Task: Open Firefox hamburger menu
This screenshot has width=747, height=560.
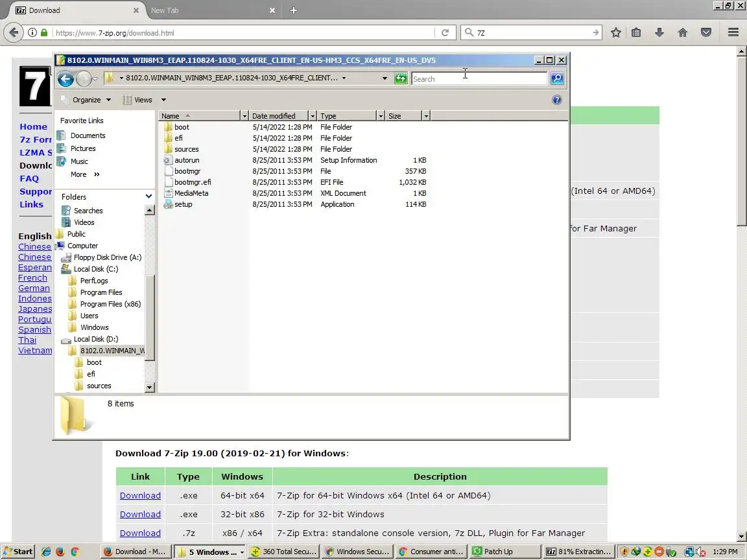Action: (x=733, y=32)
